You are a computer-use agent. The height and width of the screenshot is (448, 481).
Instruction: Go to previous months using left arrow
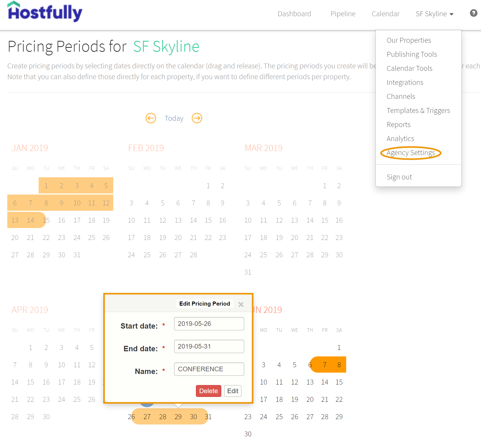click(151, 118)
